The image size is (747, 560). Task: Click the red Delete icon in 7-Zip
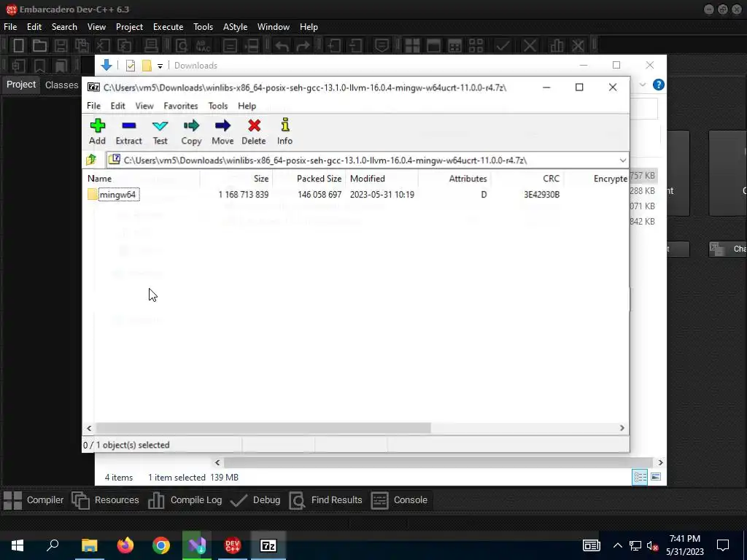[x=254, y=132]
